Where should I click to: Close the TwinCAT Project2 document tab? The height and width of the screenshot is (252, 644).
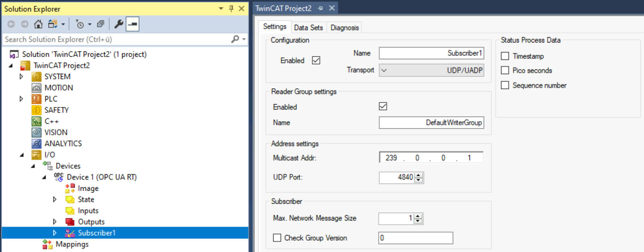coord(332,8)
